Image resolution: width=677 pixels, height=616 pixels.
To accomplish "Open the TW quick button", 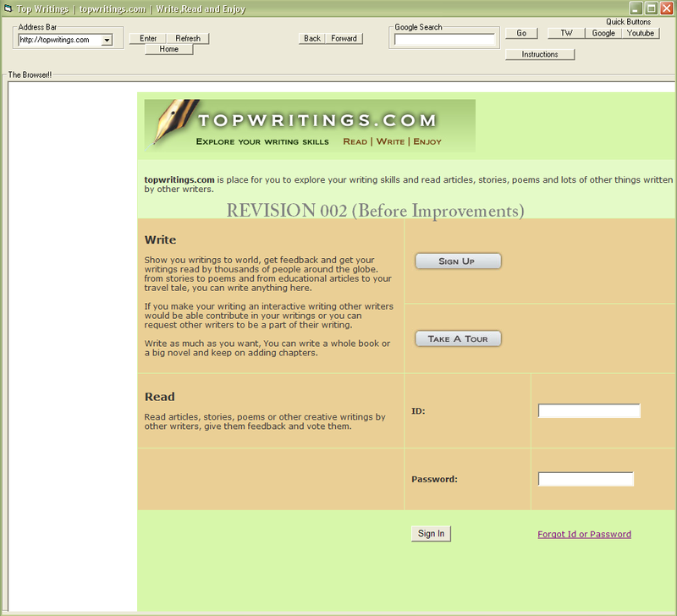I will (566, 33).
